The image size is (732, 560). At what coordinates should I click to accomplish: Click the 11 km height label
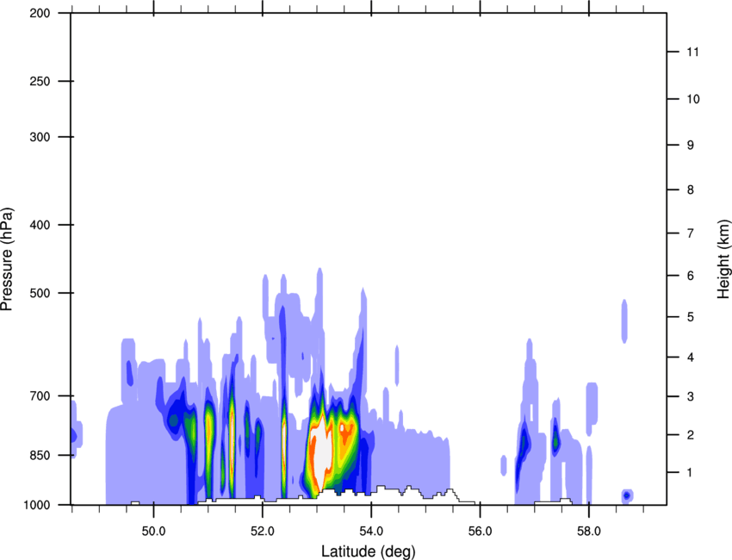coord(692,52)
